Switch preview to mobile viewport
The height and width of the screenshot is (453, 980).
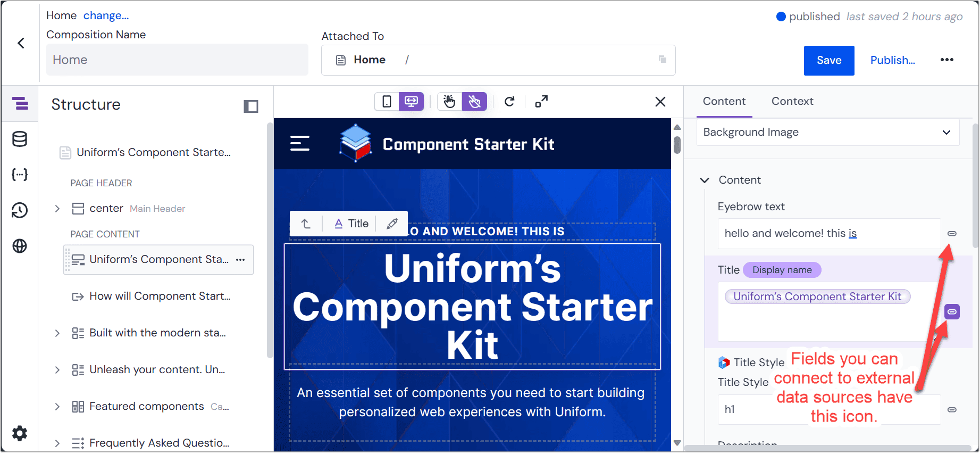[387, 101]
